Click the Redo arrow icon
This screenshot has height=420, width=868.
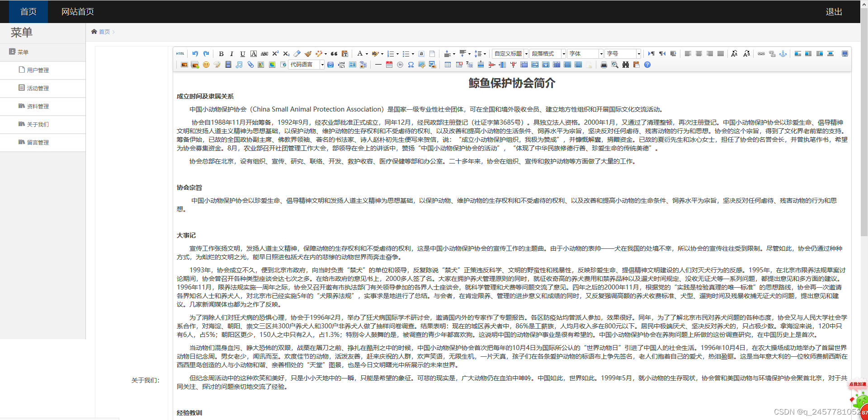(x=206, y=54)
